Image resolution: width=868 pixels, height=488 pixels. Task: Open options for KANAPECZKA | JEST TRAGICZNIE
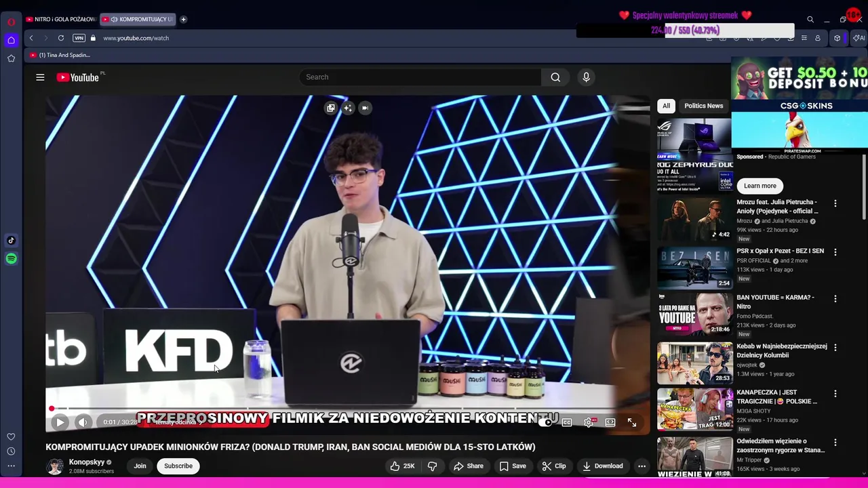[x=835, y=393]
